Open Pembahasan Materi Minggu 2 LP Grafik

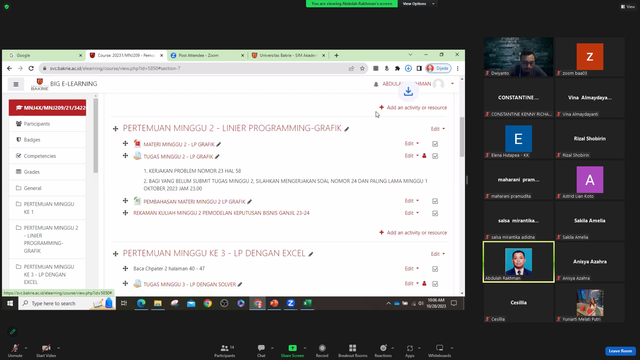click(x=194, y=202)
